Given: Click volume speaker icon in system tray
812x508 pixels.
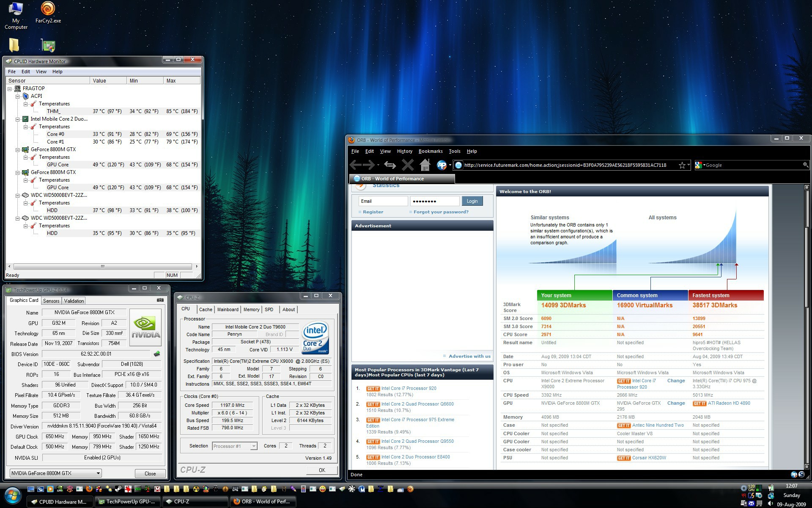Looking at the screenshot, I should tap(771, 503).
